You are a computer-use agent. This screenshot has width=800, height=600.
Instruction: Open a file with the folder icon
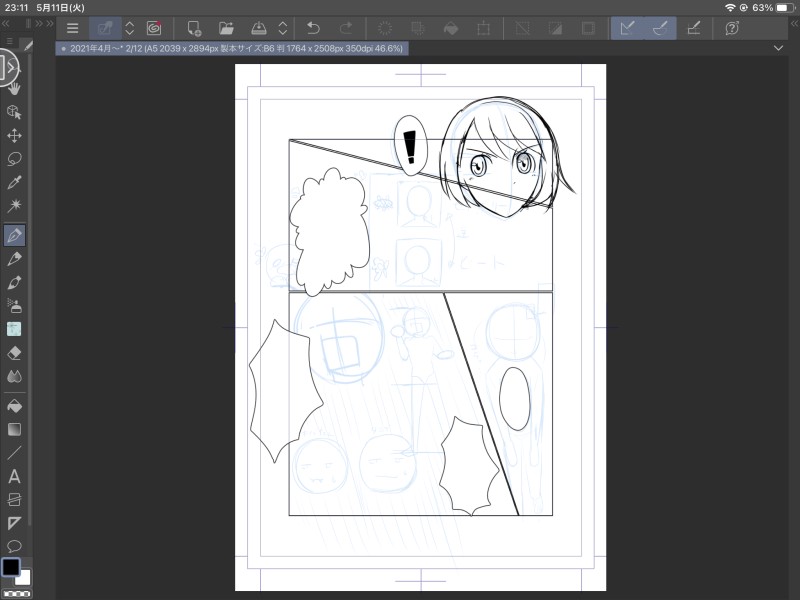[226, 28]
